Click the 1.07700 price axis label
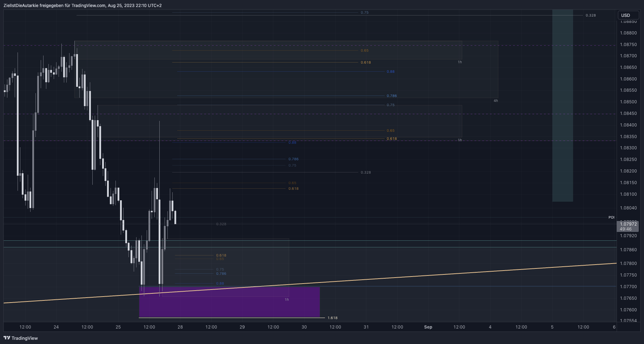This screenshot has width=644, height=344. [628, 287]
